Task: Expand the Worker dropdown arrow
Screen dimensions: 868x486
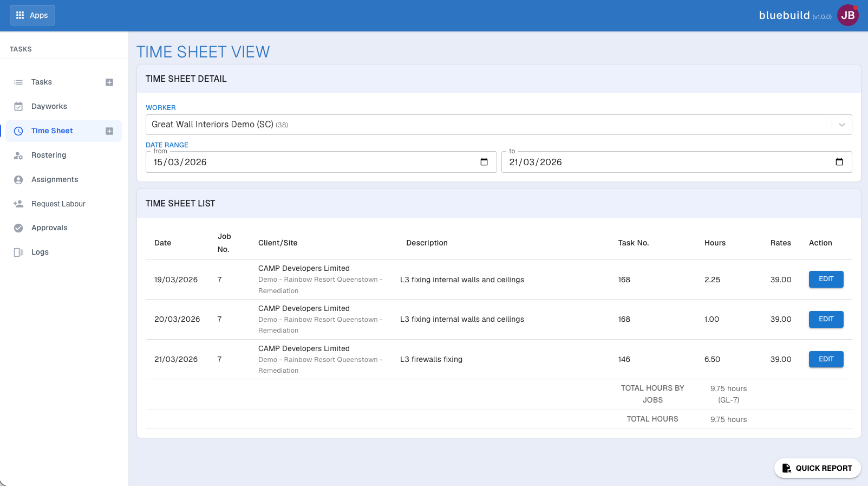Action: pyautogui.click(x=842, y=125)
